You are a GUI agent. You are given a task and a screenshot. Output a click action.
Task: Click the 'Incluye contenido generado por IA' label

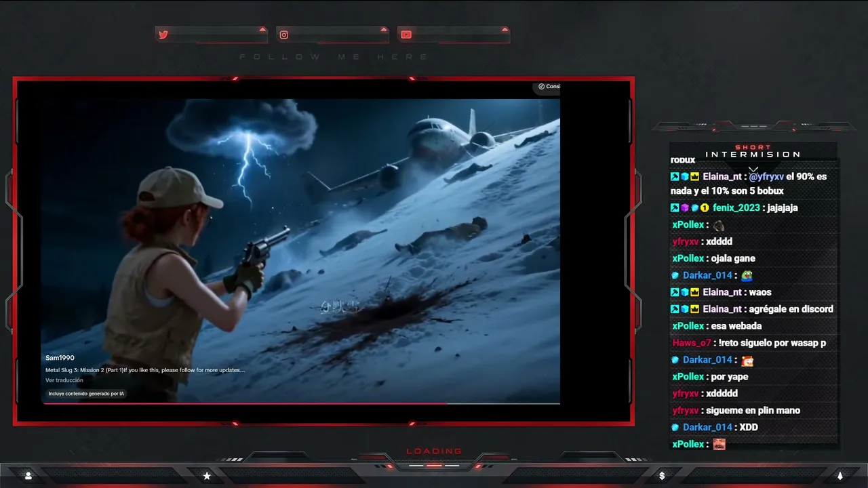pos(86,393)
